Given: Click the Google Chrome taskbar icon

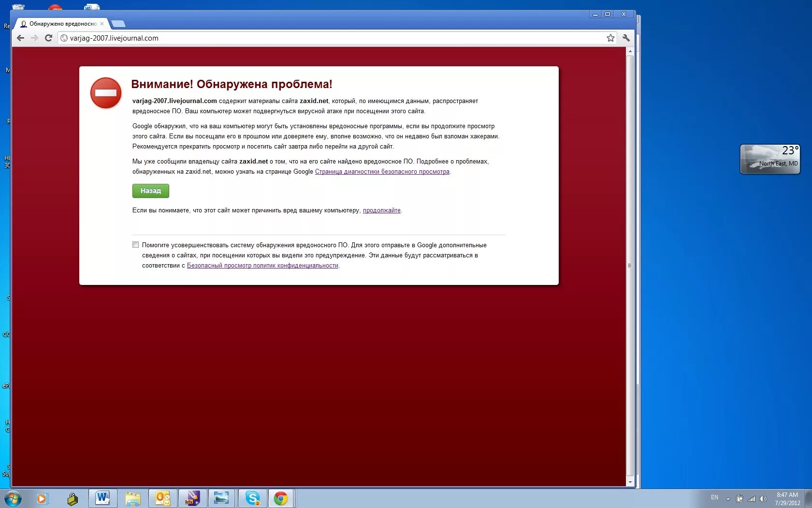Looking at the screenshot, I should click(281, 498).
